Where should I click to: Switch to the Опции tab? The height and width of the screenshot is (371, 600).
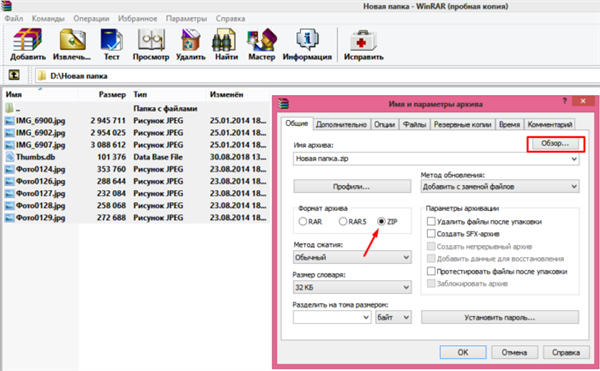(x=384, y=124)
